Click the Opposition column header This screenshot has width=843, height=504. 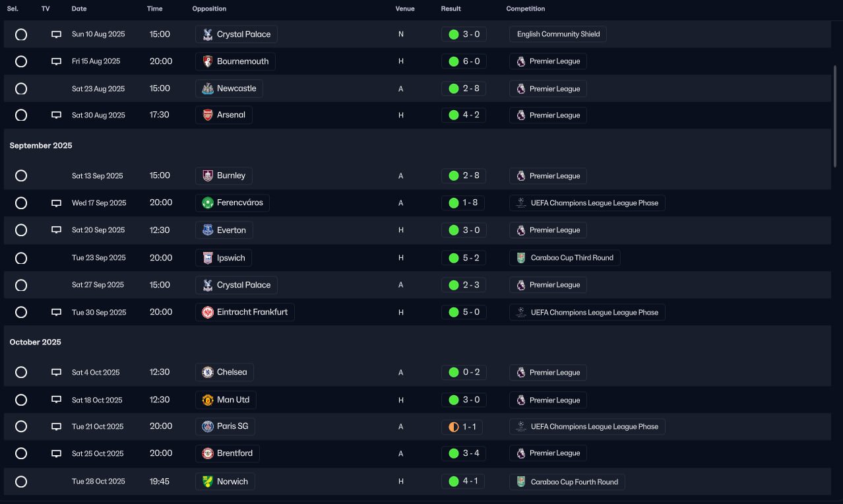(x=209, y=9)
